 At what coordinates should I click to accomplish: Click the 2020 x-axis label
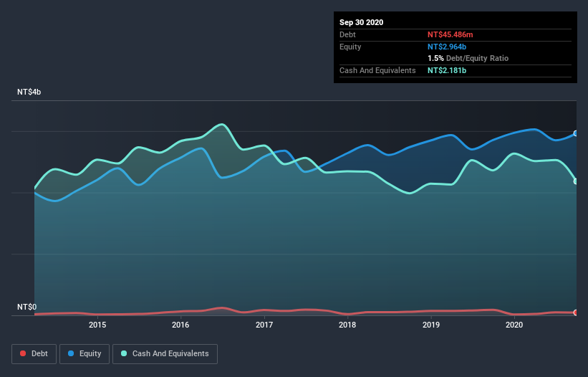tap(514, 325)
